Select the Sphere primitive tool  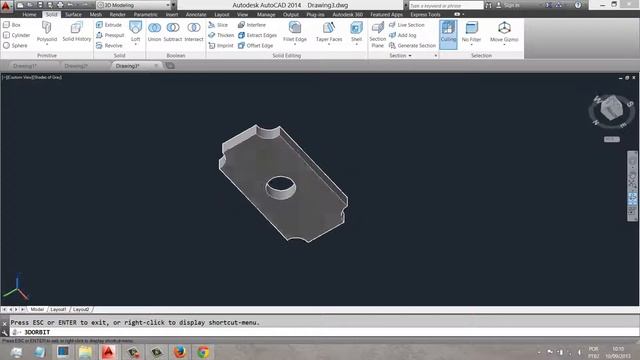[15, 45]
